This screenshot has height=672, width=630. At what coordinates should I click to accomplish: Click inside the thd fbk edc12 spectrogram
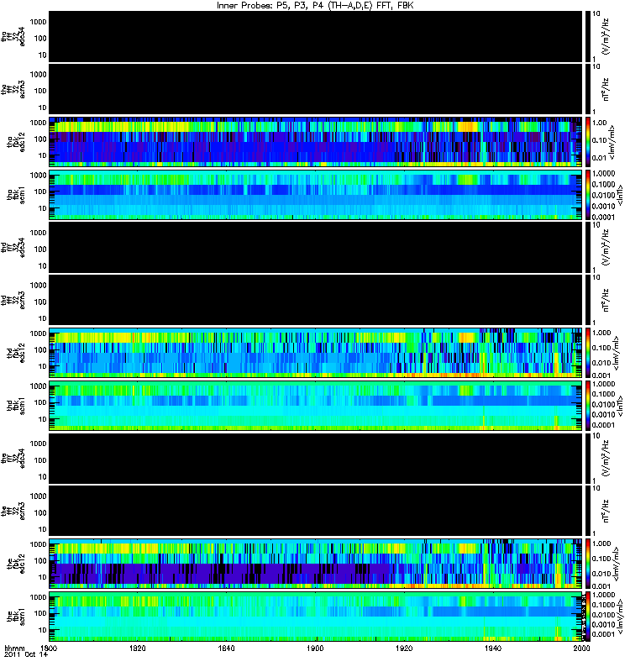pos(316,353)
